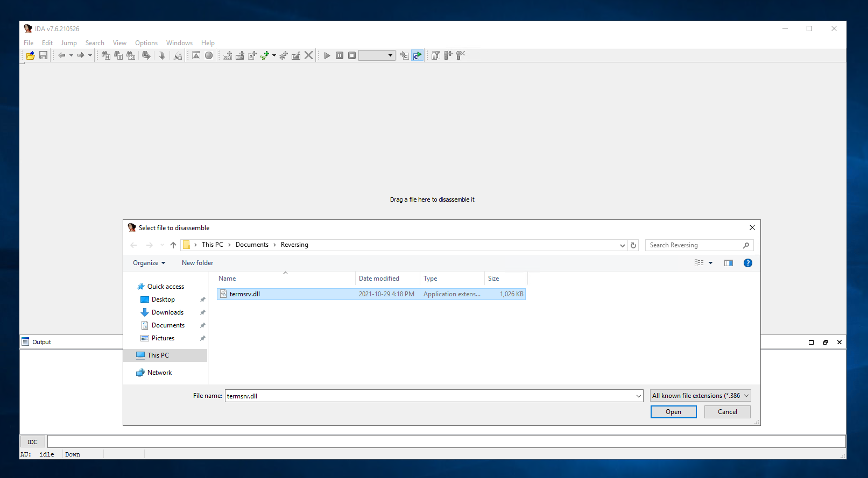Refresh the Reversing folder listing
868x478 pixels.
tap(633, 245)
